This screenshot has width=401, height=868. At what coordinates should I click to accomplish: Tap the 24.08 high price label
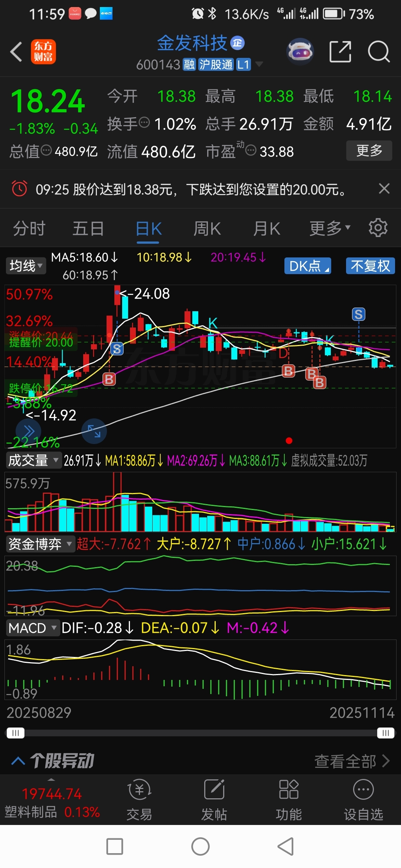pos(145,294)
